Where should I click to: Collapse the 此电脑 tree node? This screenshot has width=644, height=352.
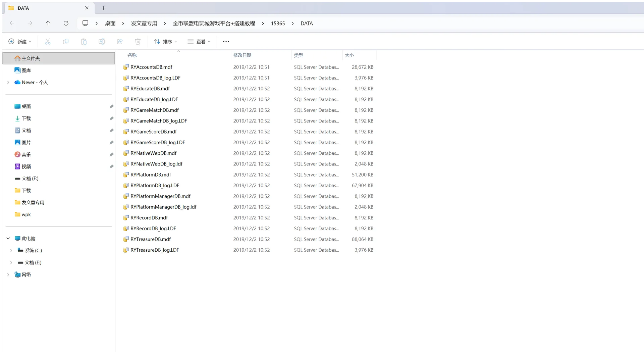click(x=8, y=239)
